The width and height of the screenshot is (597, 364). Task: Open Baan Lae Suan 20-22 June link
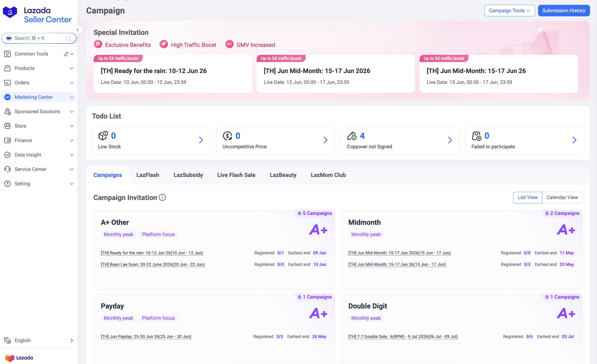click(153, 264)
